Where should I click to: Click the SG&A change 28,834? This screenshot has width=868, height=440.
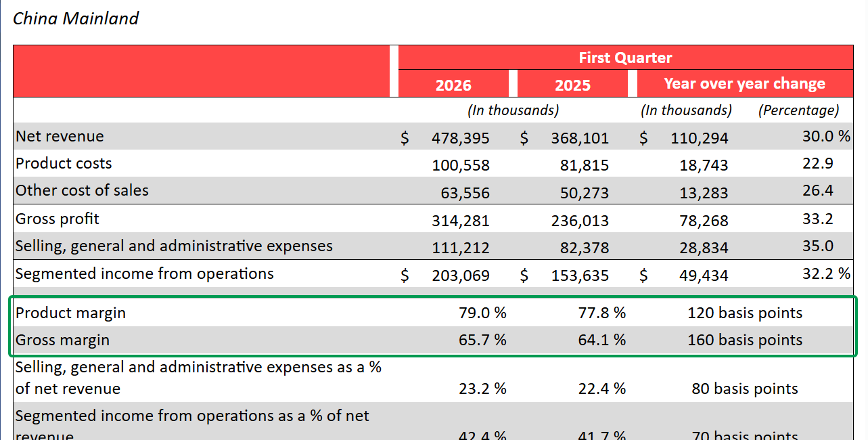[x=704, y=248]
